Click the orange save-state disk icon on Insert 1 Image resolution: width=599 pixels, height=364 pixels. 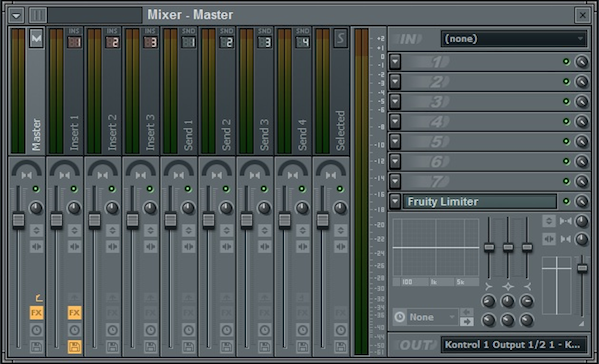coord(74,347)
